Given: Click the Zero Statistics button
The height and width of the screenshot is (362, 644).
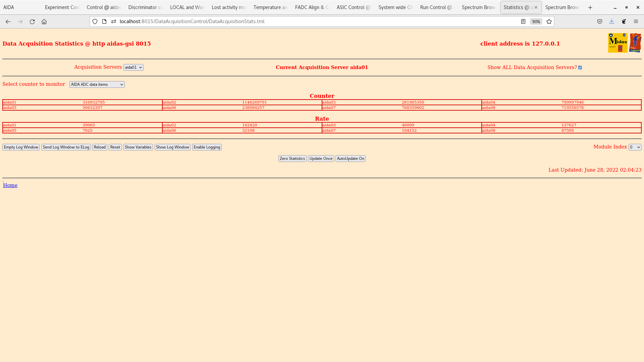Looking at the screenshot, I should 292,159.
